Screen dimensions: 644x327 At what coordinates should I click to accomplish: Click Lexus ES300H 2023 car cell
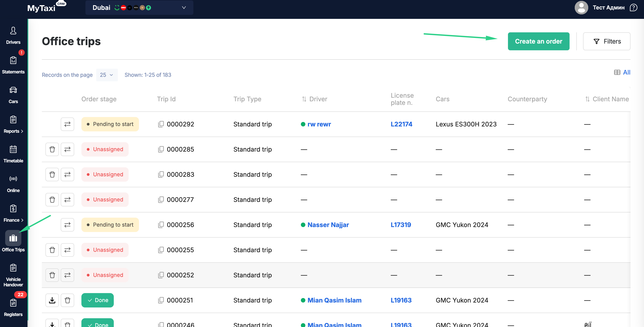(466, 124)
